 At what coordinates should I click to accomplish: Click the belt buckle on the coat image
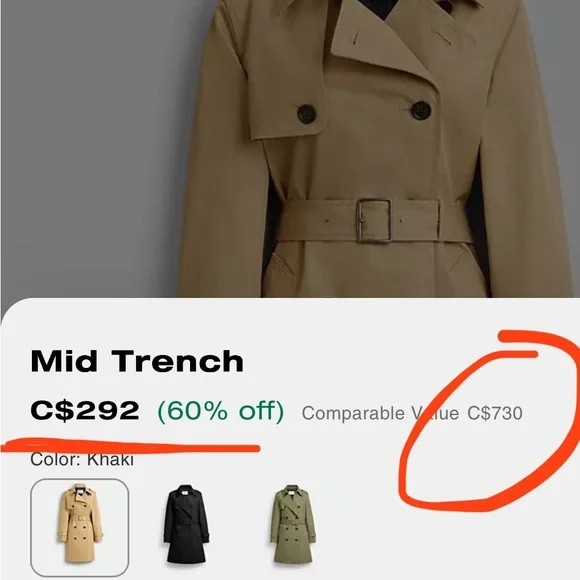[x=374, y=221]
